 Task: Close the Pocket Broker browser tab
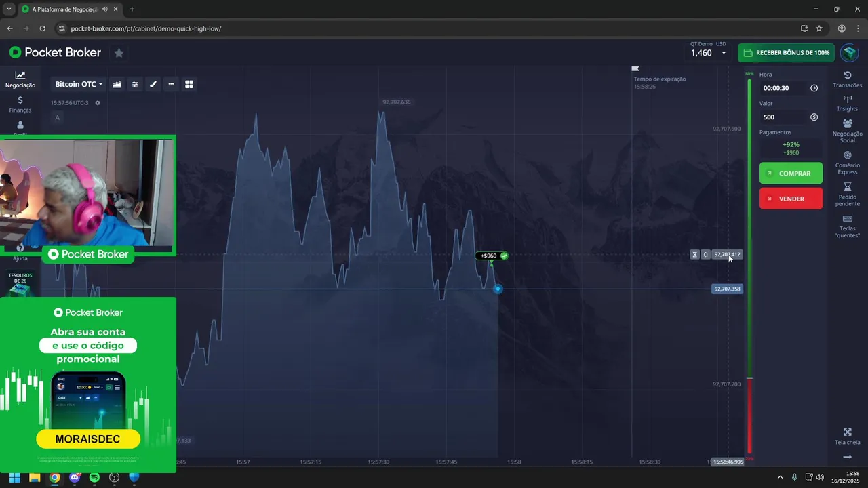tap(116, 9)
